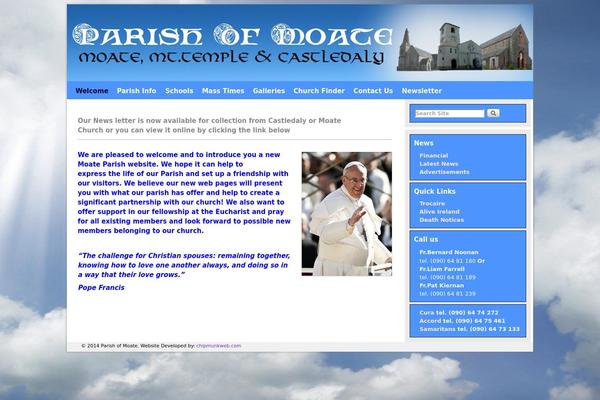600x400 pixels.
Task: Open the Galleries menu item
Action: (269, 91)
